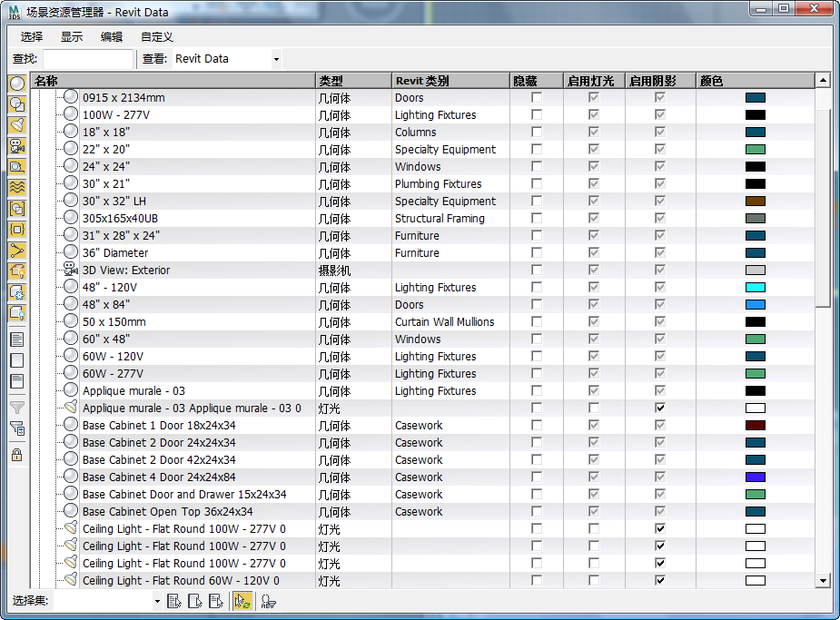Open the 查看 Revit Data dropdown
This screenshot has width=840, height=620.
276,59
